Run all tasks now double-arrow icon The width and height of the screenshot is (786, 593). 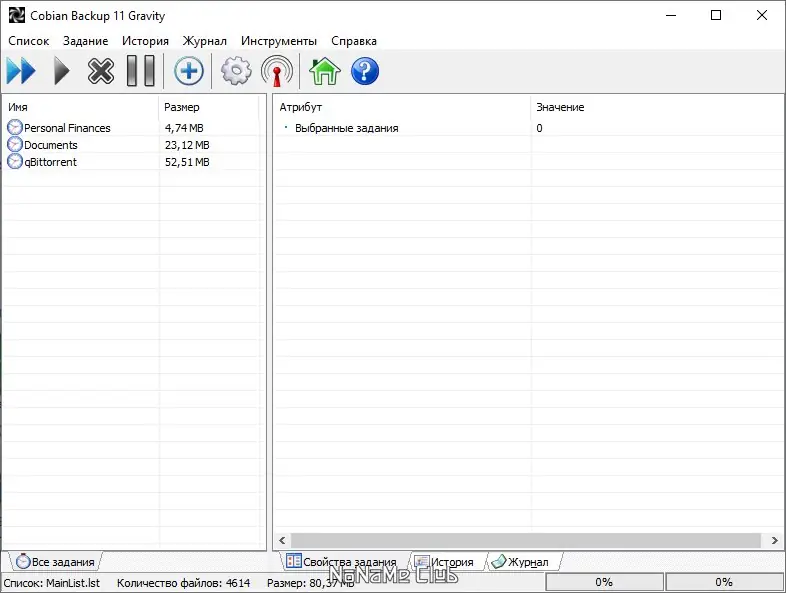pos(21,71)
